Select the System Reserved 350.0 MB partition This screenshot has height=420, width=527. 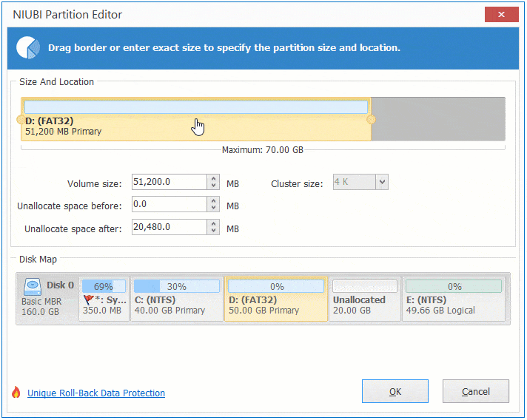pyautogui.click(x=104, y=299)
